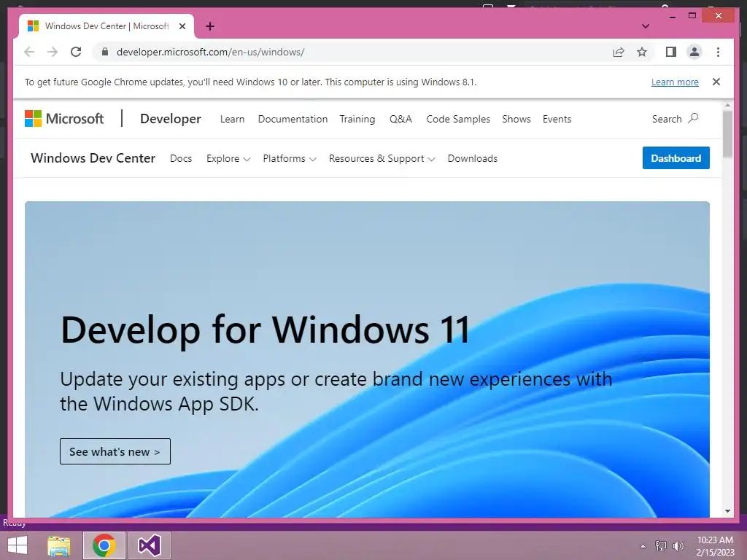Screen dimensions: 747x560
Task: Open a new browser tab
Action: click(x=209, y=26)
